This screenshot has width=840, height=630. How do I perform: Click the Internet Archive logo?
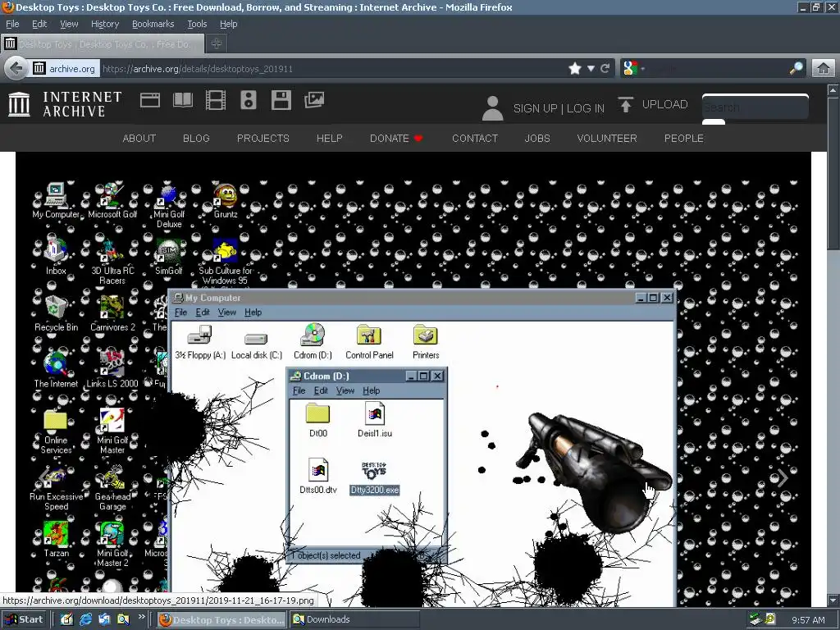point(66,104)
